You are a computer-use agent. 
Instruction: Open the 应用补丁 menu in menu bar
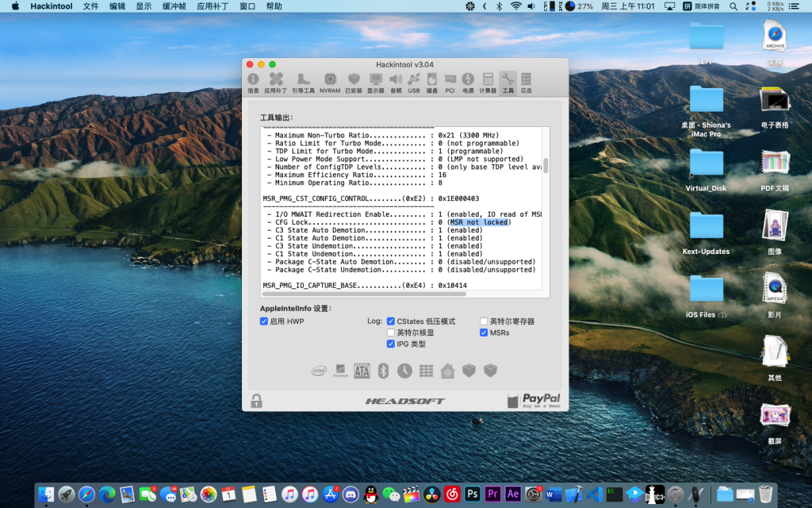pos(213,6)
